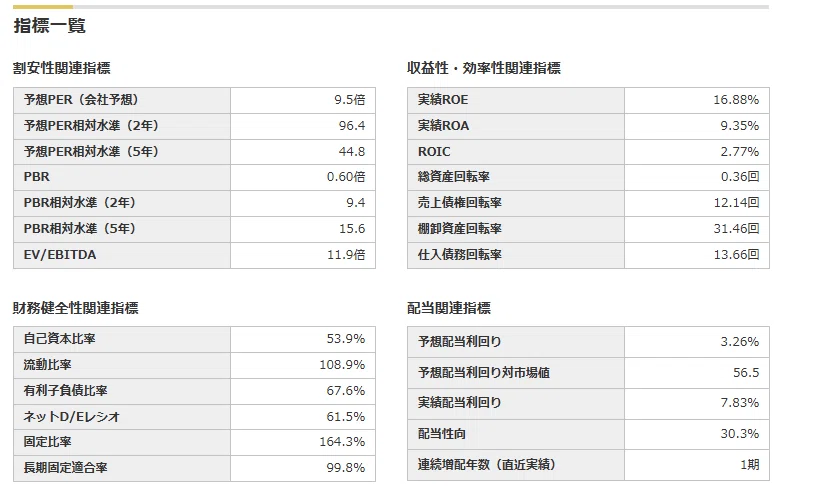
Task: Select the PBR row label
Action: pos(37,177)
